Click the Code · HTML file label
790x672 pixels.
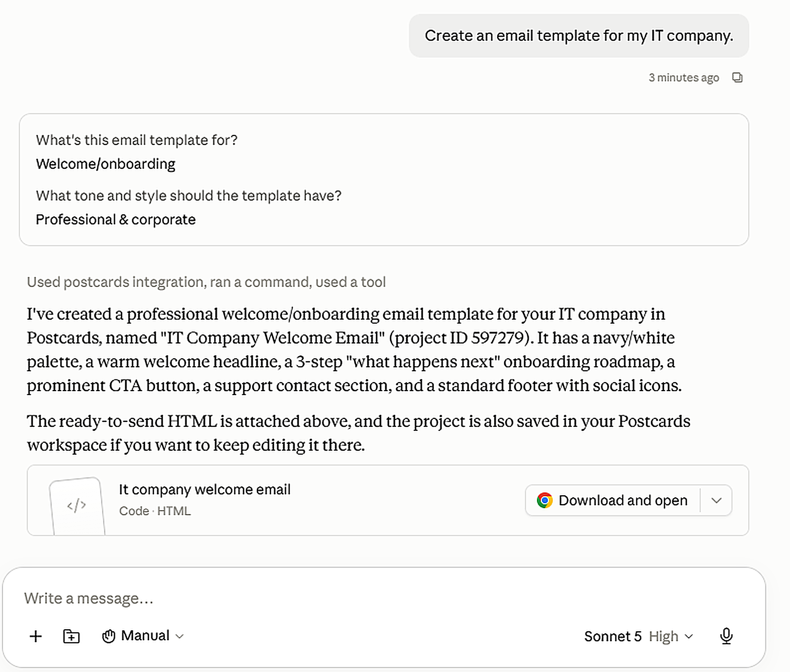154,511
